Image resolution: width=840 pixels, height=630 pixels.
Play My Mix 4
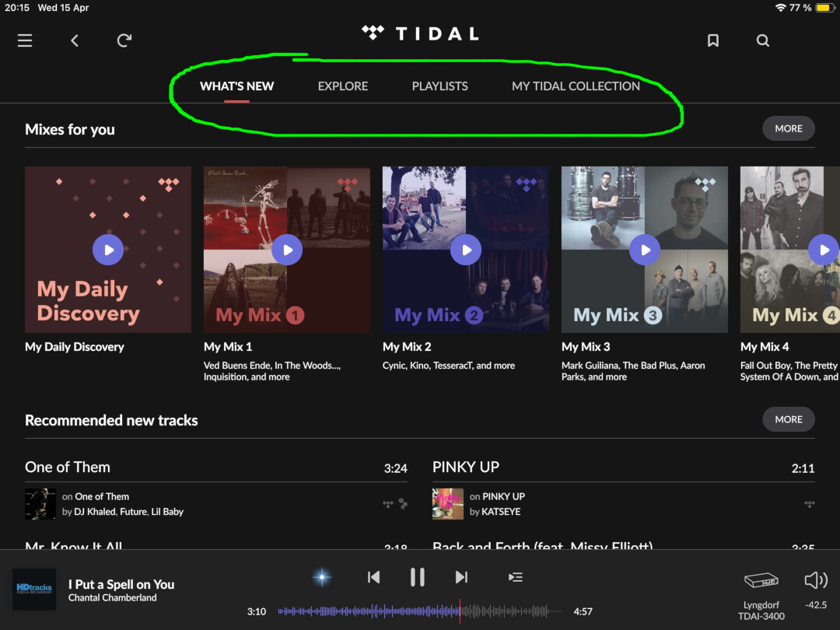[x=824, y=250]
